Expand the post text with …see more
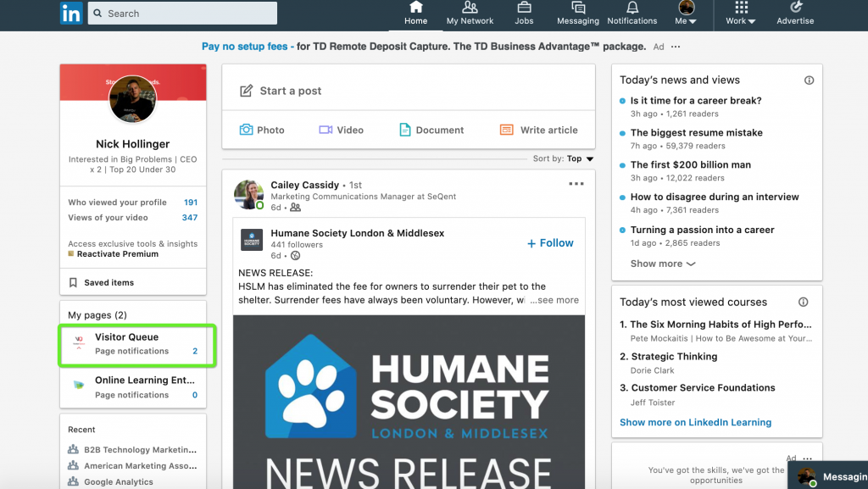This screenshot has width=868, height=489. (554, 300)
